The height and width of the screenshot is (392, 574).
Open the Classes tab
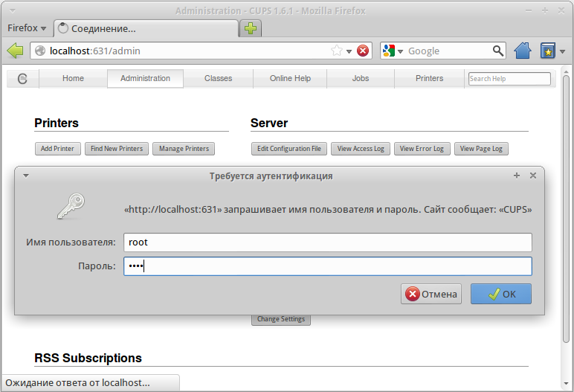(x=218, y=78)
